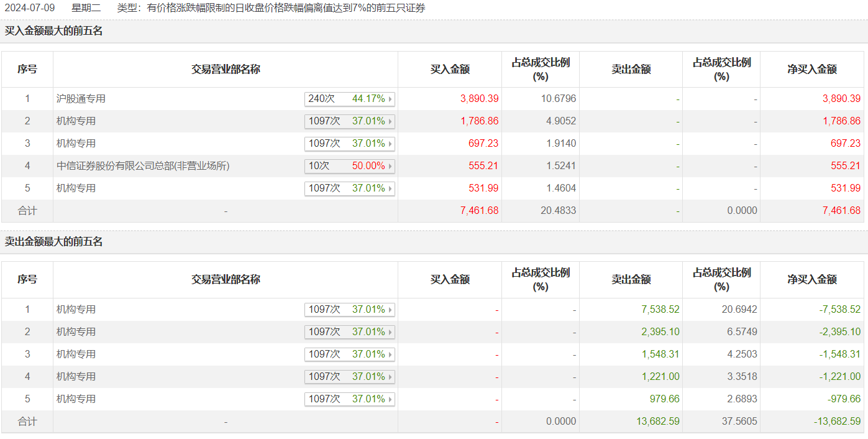Expand 1097次 box in the 2,395.10 sell row
868x439 pixels.
pyautogui.click(x=350, y=332)
